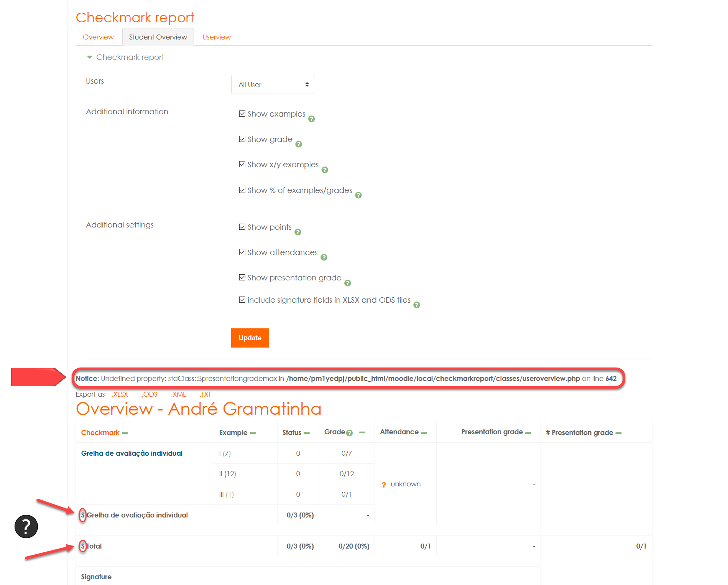This screenshot has height=585, width=728.
Task: Open help for signature fields option
Action: pyautogui.click(x=417, y=305)
